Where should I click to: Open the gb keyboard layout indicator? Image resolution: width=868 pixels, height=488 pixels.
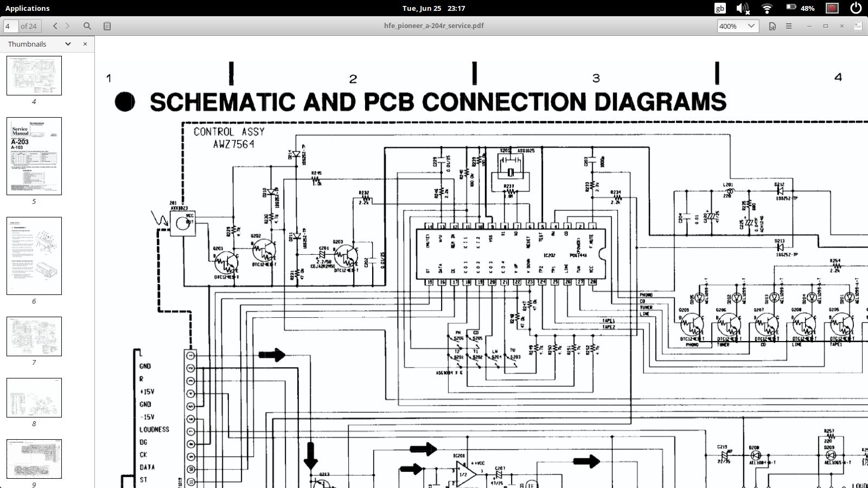tap(720, 8)
